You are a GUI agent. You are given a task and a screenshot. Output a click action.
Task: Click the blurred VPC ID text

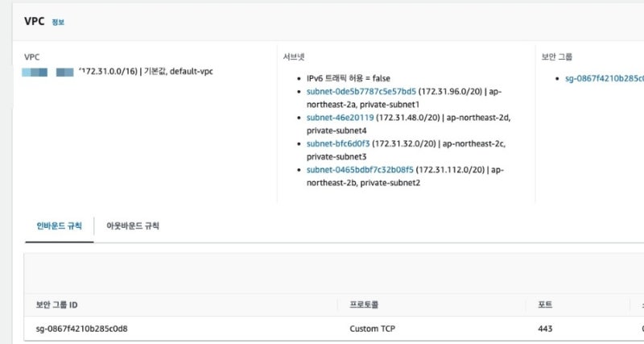pos(48,72)
